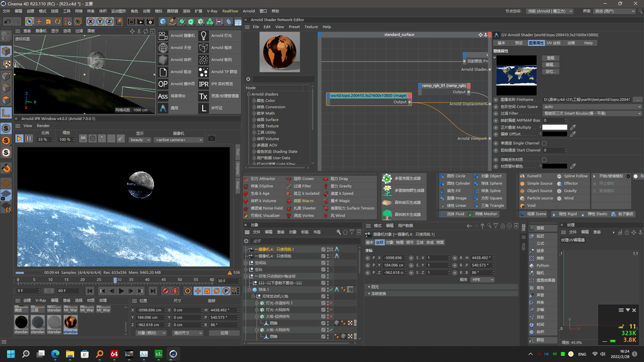Click the 重载 reload button
This screenshot has width=644, height=362.
tap(550, 58)
